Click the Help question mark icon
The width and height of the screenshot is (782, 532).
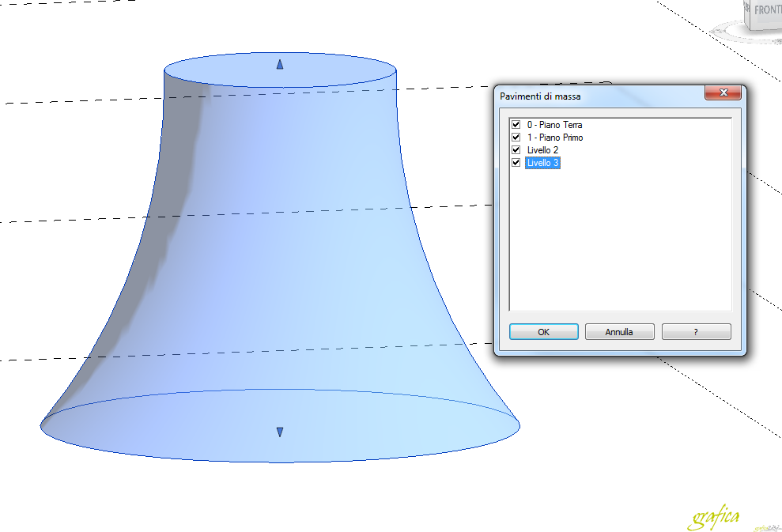[695, 331]
